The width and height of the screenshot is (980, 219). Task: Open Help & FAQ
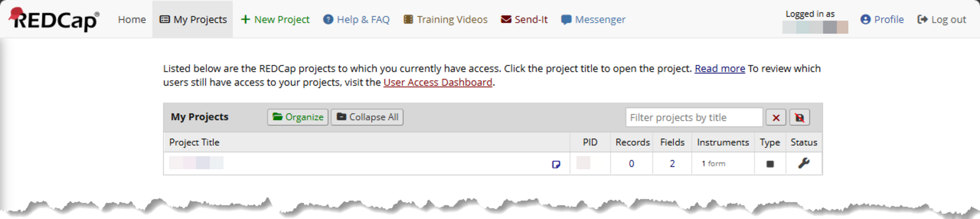point(356,19)
